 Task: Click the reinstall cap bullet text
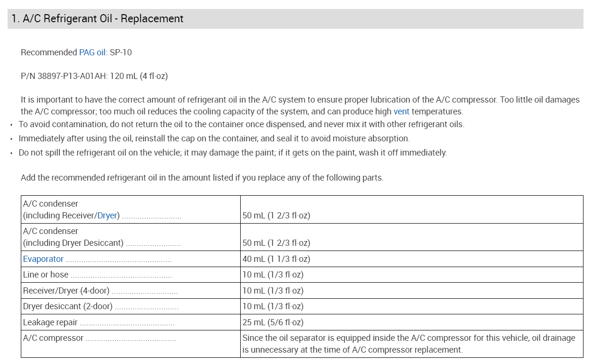click(x=214, y=139)
